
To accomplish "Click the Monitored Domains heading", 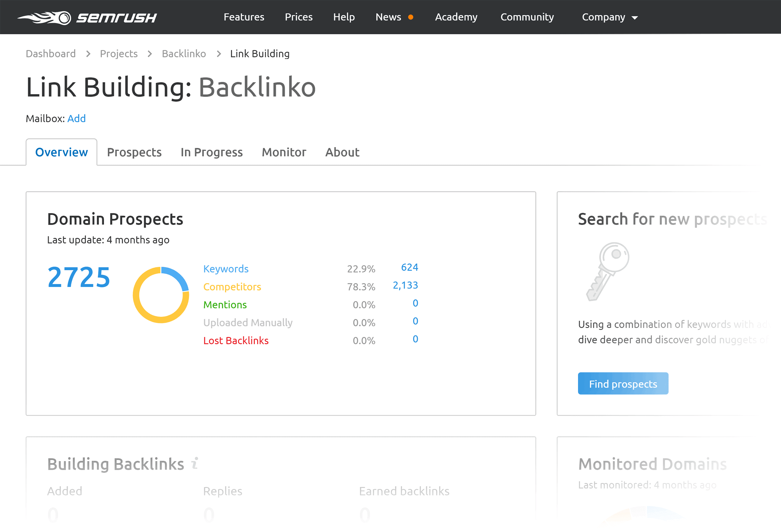I will (652, 464).
